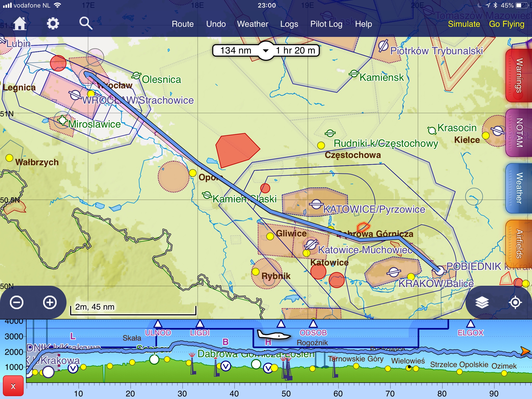This screenshot has height=399, width=532.
Task: Start Simulate mode
Action: tap(464, 24)
